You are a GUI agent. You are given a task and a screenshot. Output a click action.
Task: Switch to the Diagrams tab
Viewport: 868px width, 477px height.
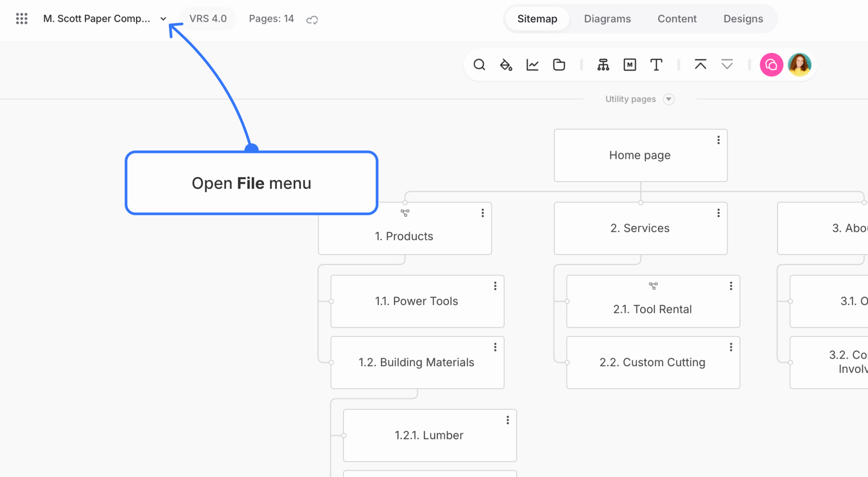[x=607, y=19]
